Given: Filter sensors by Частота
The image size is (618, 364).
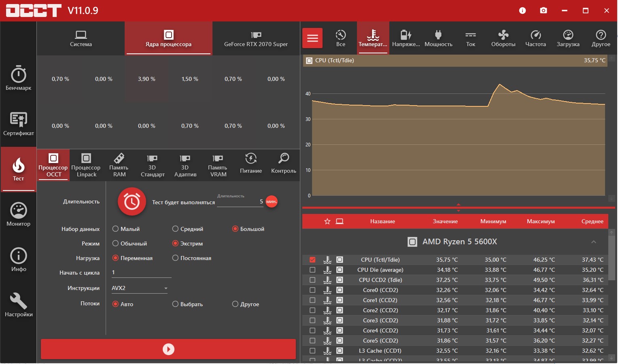Looking at the screenshot, I should [x=535, y=38].
